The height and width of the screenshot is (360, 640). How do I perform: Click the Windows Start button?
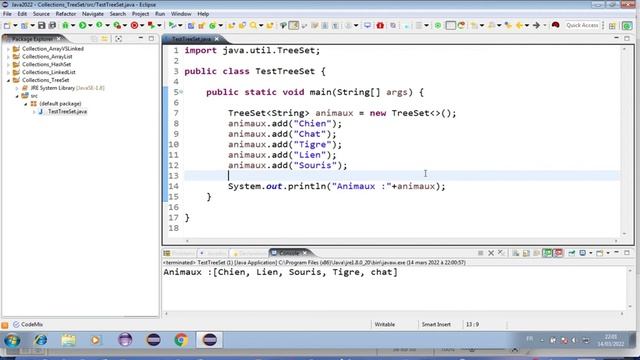pyautogui.click(x=12, y=340)
